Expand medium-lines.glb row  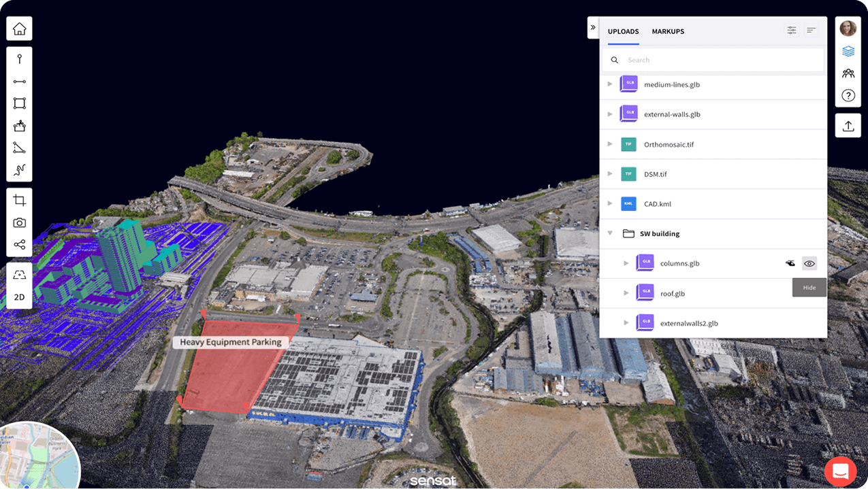click(610, 84)
